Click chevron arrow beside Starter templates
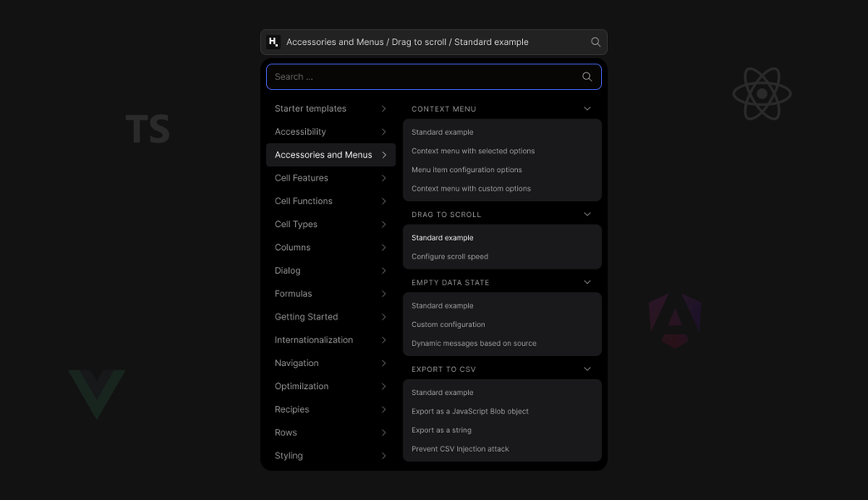This screenshot has width=868, height=500. [384, 108]
